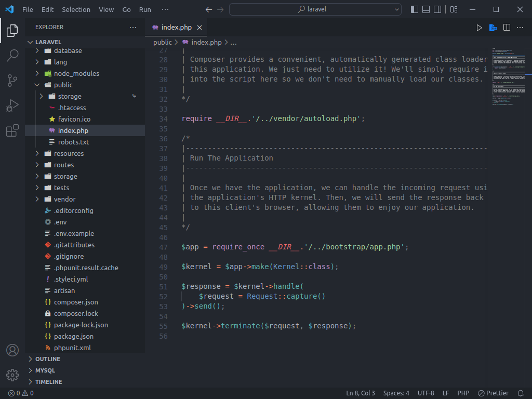Open Source Control view icon
532x399 pixels.
12,81
